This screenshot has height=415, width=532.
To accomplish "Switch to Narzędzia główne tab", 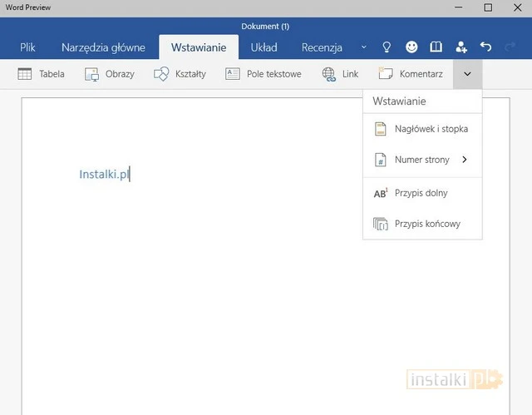I will point(103,47).
